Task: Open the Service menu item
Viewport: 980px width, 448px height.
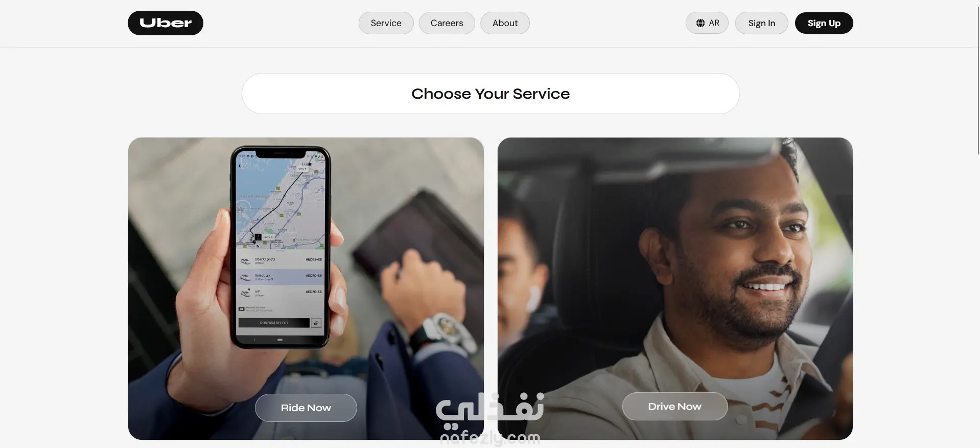Action: coord(386,23)
